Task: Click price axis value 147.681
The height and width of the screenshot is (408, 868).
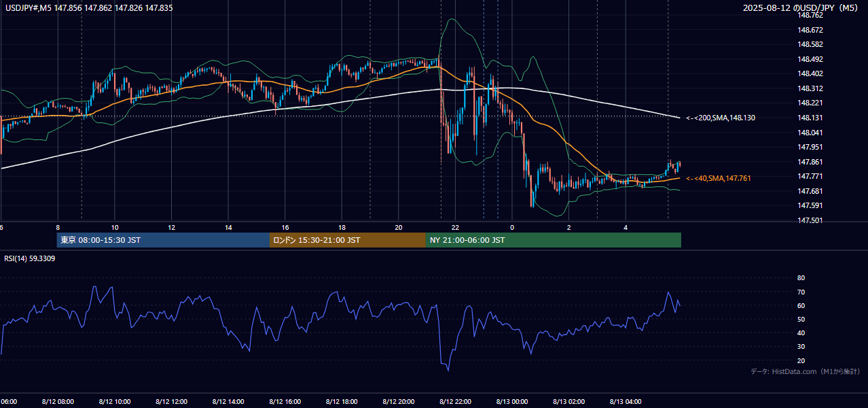Action: click(810, 191)
